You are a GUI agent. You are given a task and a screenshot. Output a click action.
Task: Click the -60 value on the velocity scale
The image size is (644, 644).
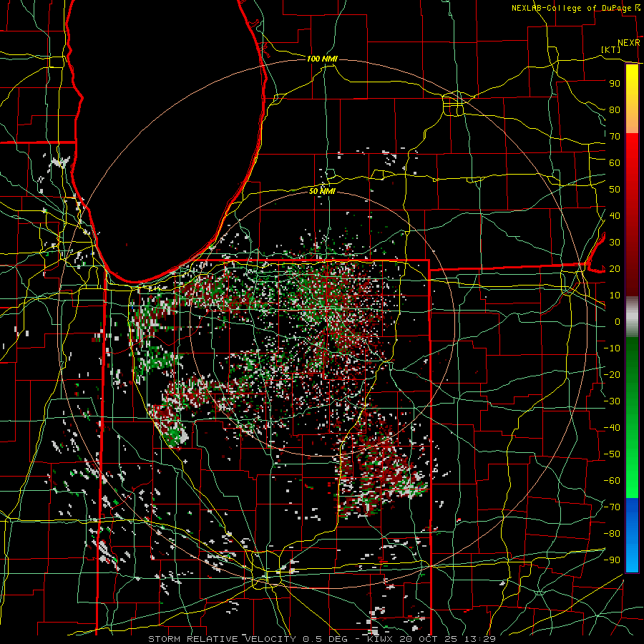[x=612, y=481]
